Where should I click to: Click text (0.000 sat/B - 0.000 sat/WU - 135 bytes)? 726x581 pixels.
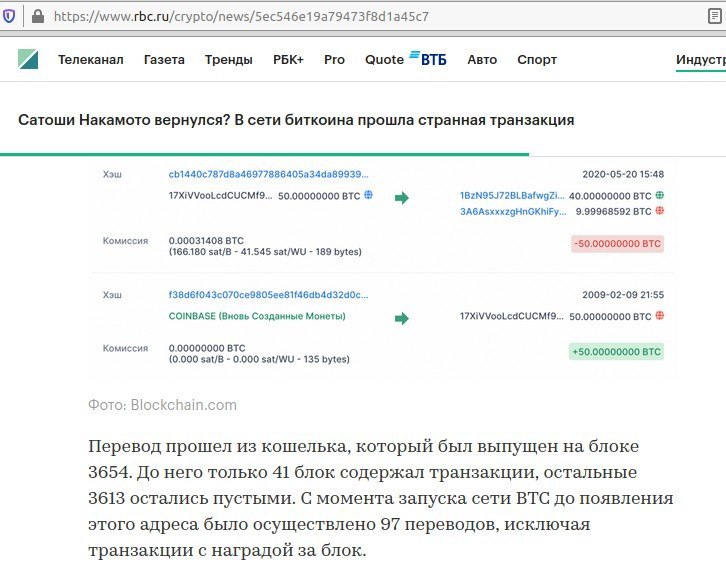pyautogui.click(x=259, y=359)
